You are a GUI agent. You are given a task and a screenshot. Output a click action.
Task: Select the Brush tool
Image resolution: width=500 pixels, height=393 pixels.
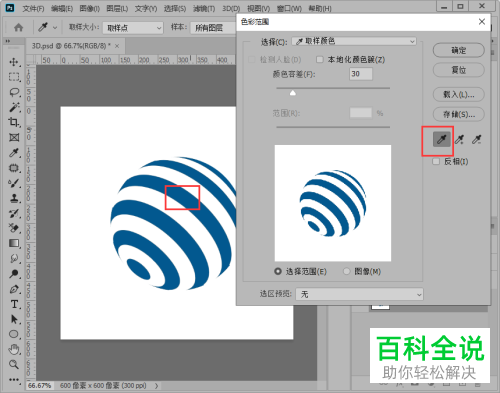[14, 183]
